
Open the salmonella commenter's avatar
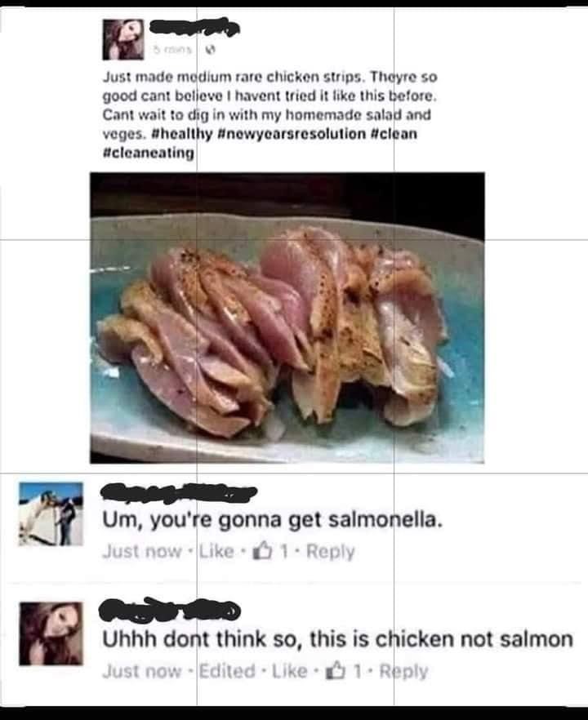[x=51, y=513]
